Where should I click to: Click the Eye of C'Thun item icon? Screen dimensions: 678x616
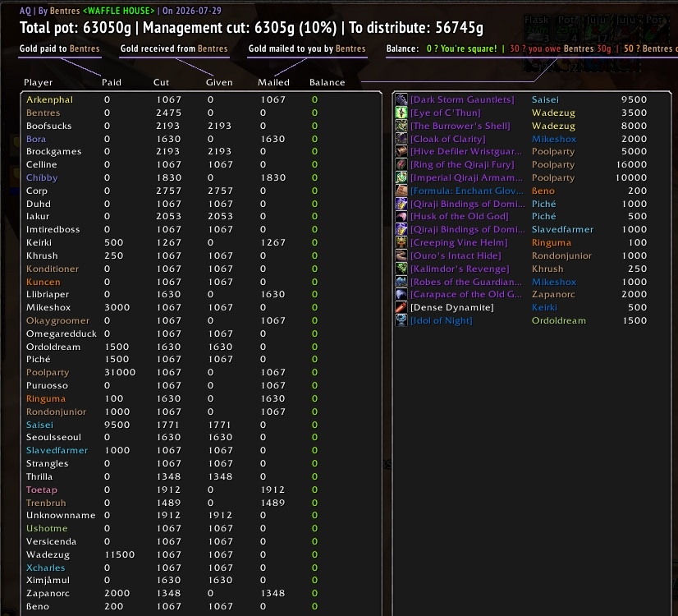(401, 113)
